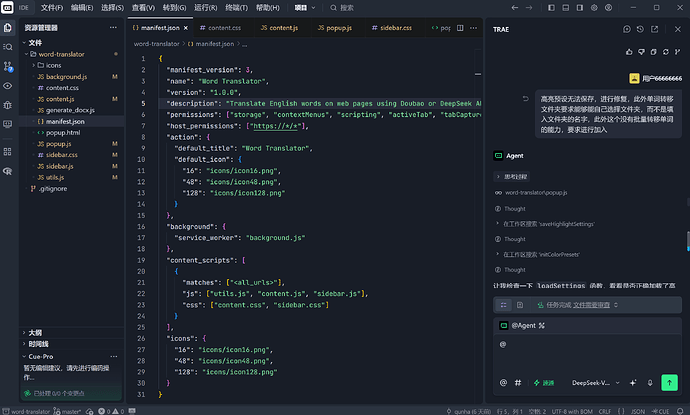Click the chat message input field

587,354
